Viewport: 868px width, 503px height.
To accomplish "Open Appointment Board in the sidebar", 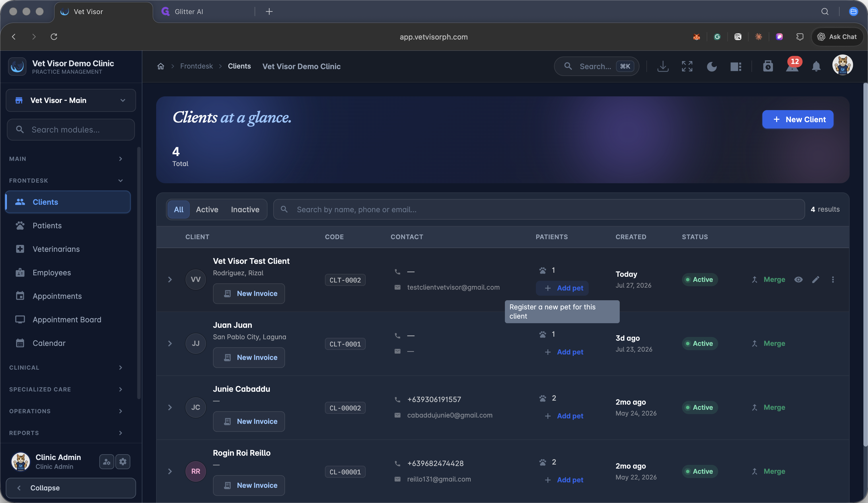I will coord(68,319).
